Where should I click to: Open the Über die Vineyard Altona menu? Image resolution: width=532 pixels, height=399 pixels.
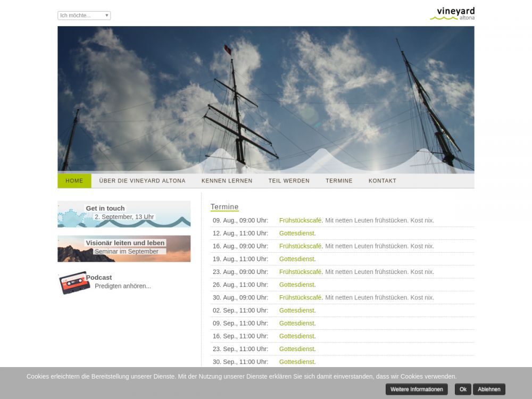142,181
